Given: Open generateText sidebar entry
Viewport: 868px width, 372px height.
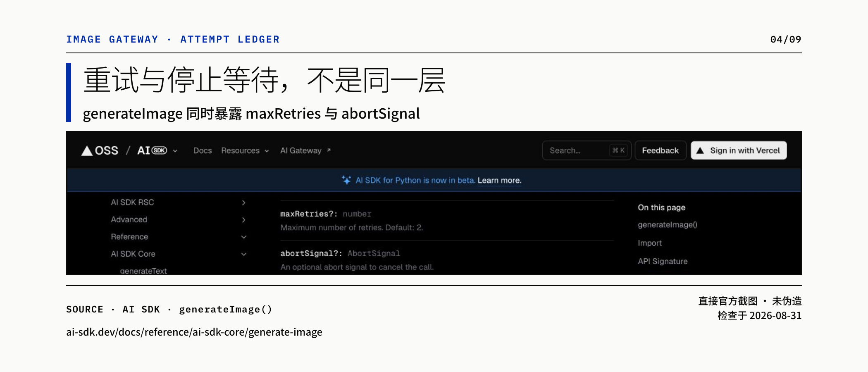Looking at the screenshot, I should click(143, 271).
